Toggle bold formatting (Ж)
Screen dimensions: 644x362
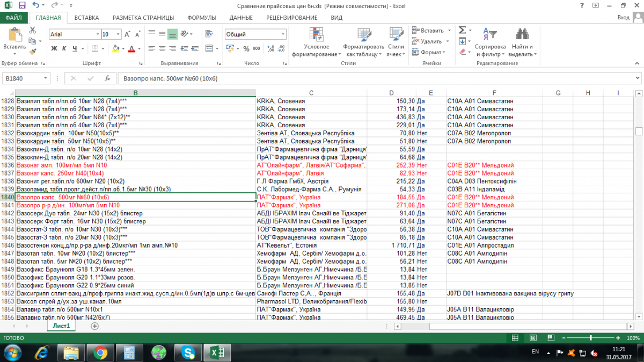(54, 49)
